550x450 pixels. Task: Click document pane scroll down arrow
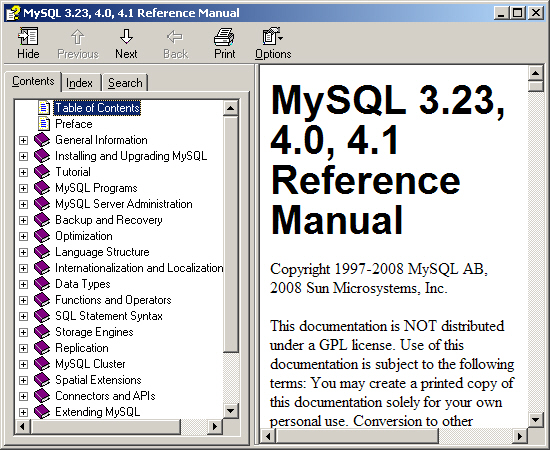pyautogui.click(x=535, y=419)
